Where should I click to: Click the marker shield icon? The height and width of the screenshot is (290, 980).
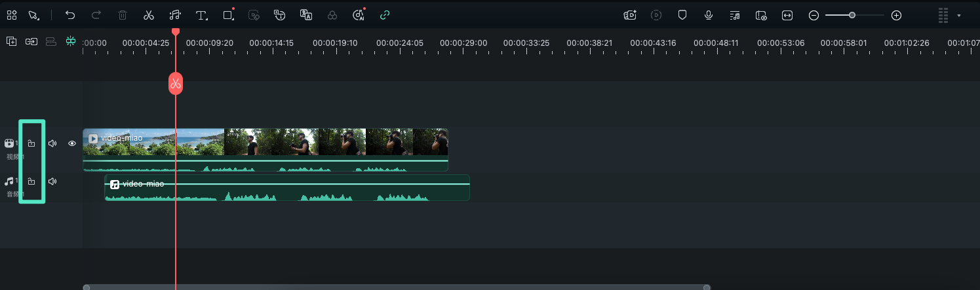[x=682, y=15]
